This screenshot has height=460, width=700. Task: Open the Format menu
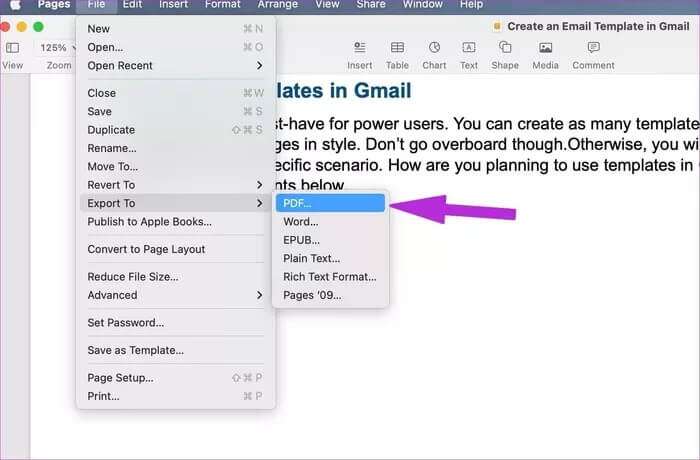click(x=222, y=5)
